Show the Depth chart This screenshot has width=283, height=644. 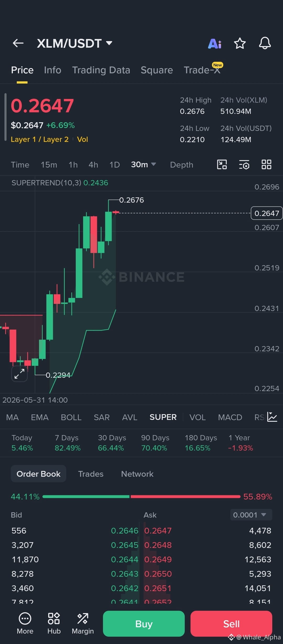point(182,165)
